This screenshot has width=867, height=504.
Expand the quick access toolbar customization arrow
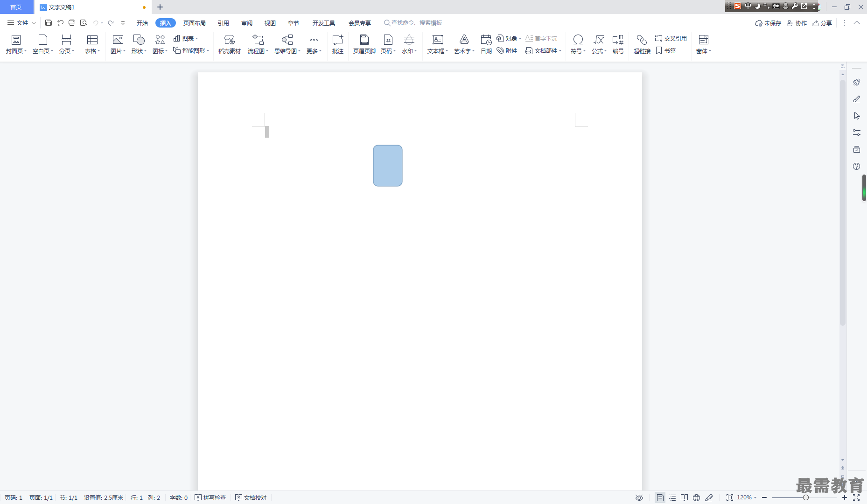(123, 23)
